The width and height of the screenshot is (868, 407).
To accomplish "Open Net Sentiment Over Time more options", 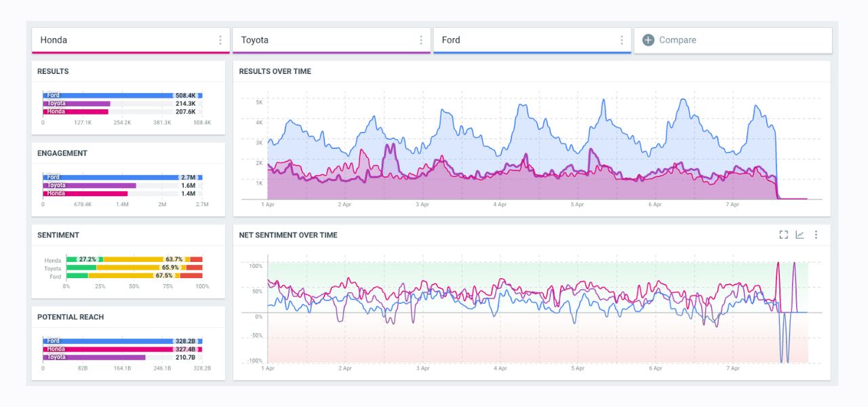I will coord(816,235).
